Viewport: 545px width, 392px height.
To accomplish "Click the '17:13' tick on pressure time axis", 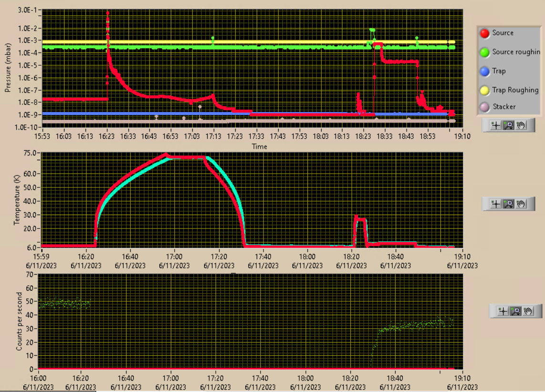I will (x=213, y=136).
